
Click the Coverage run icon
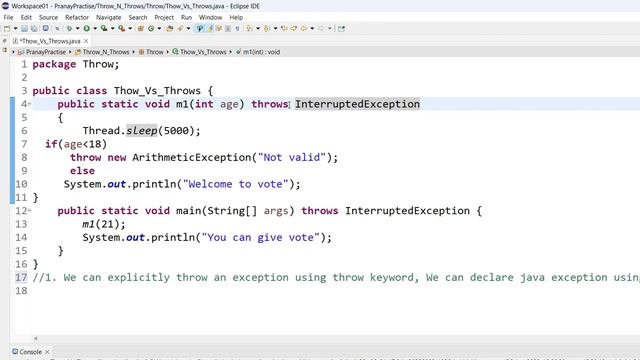104,29
